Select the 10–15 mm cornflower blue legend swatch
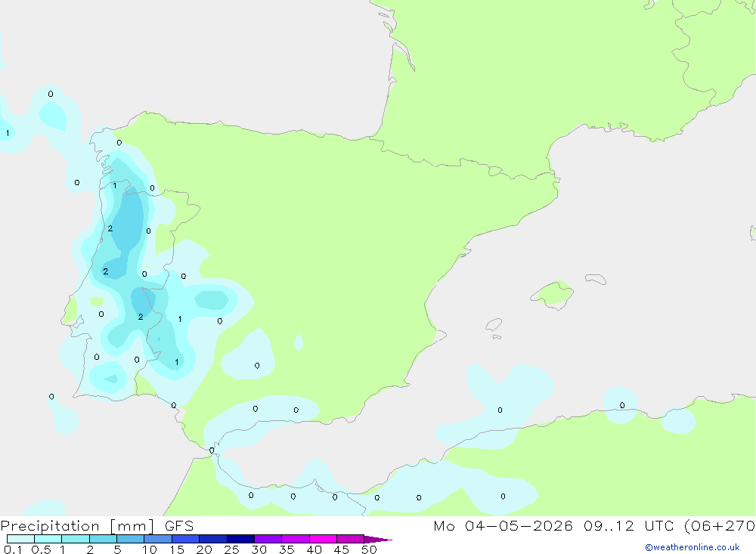 (x=158, y=539)
